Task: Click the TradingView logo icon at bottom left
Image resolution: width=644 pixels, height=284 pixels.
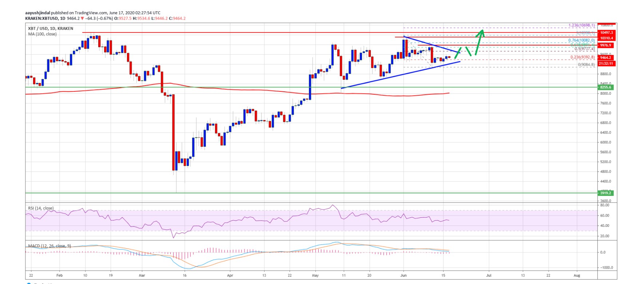Action: [29, 283]
